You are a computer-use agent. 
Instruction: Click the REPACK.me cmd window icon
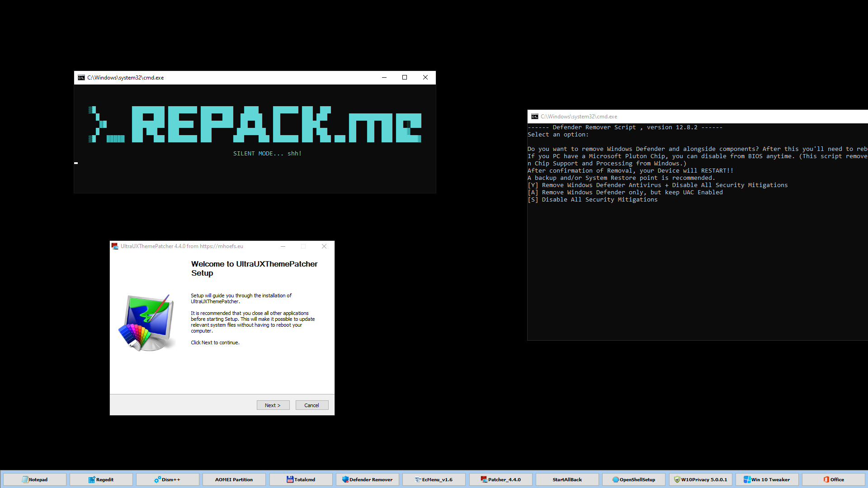point(81,78)
